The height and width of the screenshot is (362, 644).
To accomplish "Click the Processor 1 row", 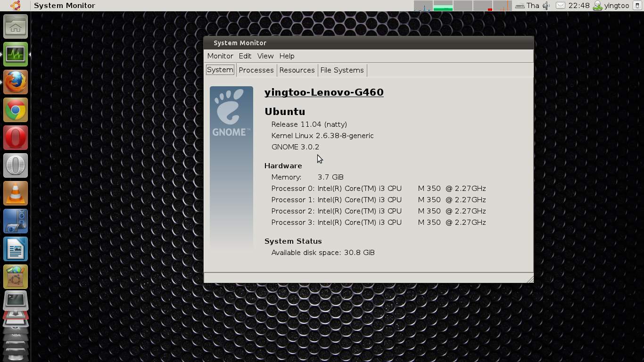I will pos(379,200).
